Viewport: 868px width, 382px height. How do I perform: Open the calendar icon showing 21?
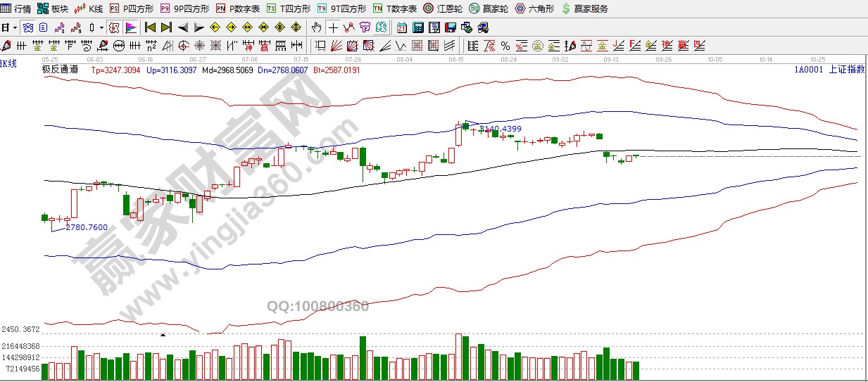coord(402,28)
